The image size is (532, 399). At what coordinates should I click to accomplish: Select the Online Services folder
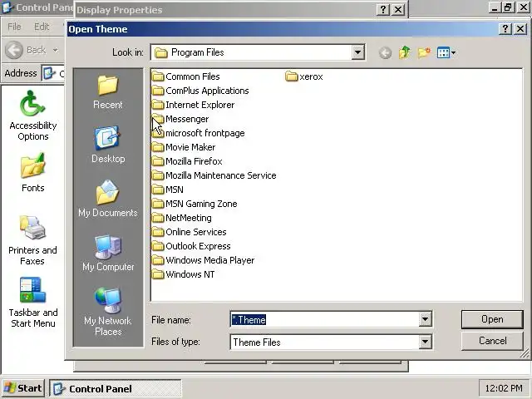point(190,232)
